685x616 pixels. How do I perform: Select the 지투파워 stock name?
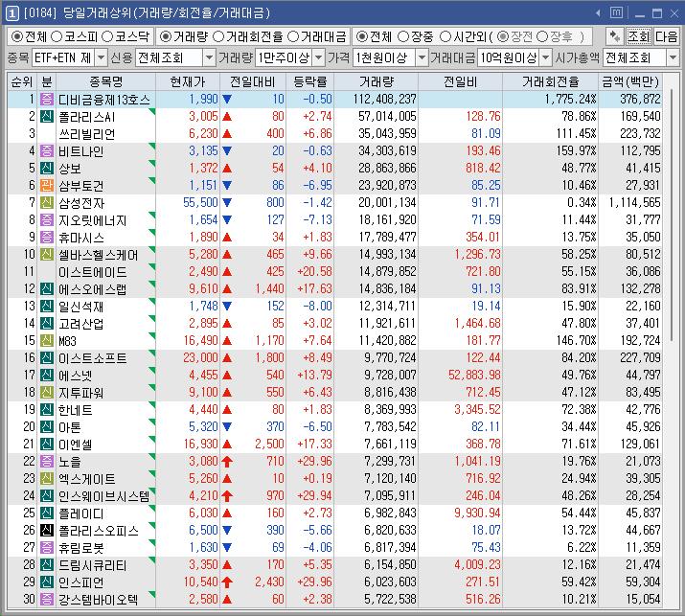tap(81, 393)
